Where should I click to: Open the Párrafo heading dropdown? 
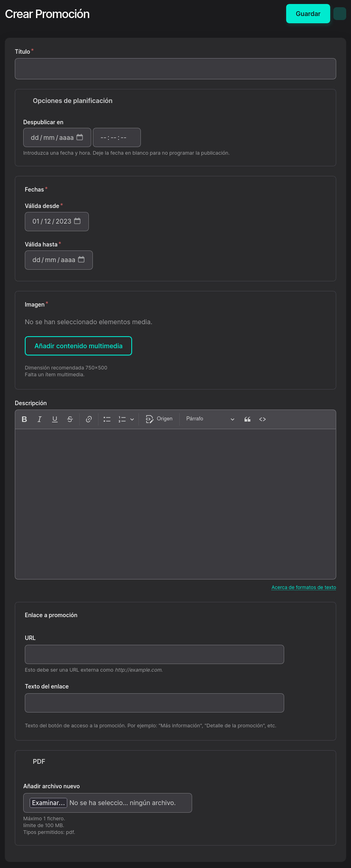[210, 419]
